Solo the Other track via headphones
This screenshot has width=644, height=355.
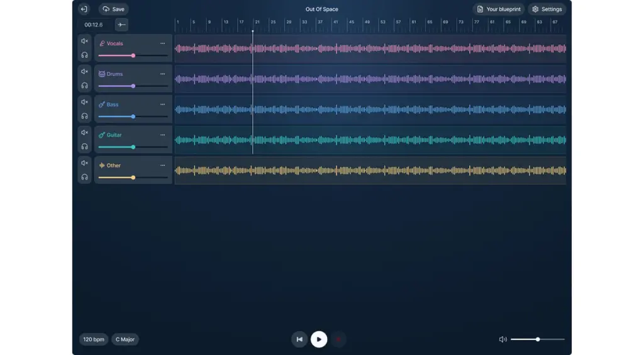[x=85, y=177]
